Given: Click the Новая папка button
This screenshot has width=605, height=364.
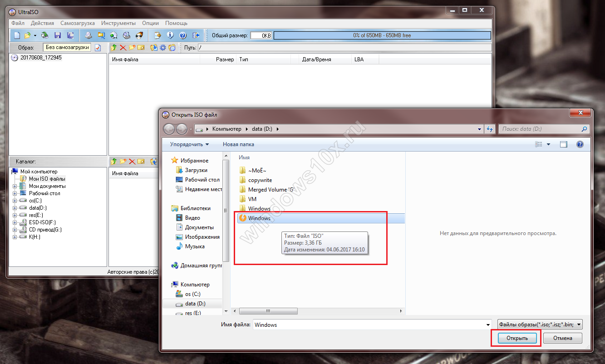Looking at the screenshot, I should [x=238, y=144].
